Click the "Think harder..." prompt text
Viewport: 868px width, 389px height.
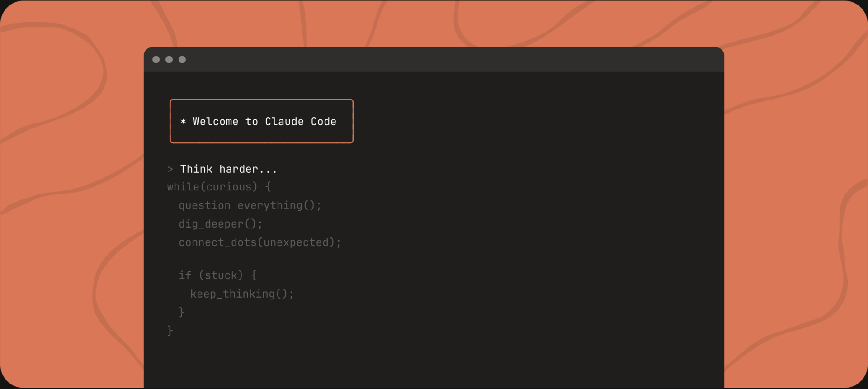coord(228,169)
